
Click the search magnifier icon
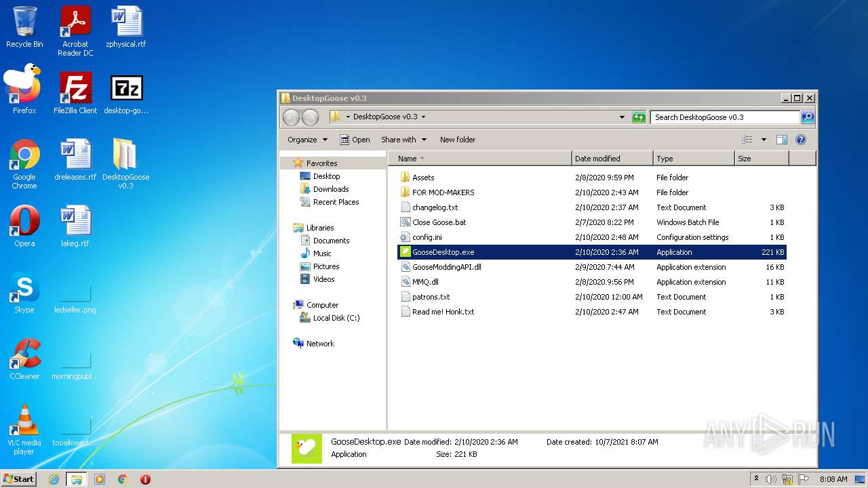click(807, 117)
